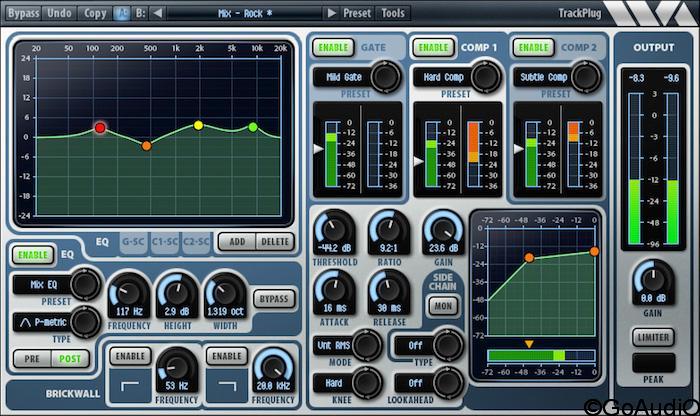Select the orange EQ band node
The height and width of the screenshot is (416, 700).
tap(146, 146)
